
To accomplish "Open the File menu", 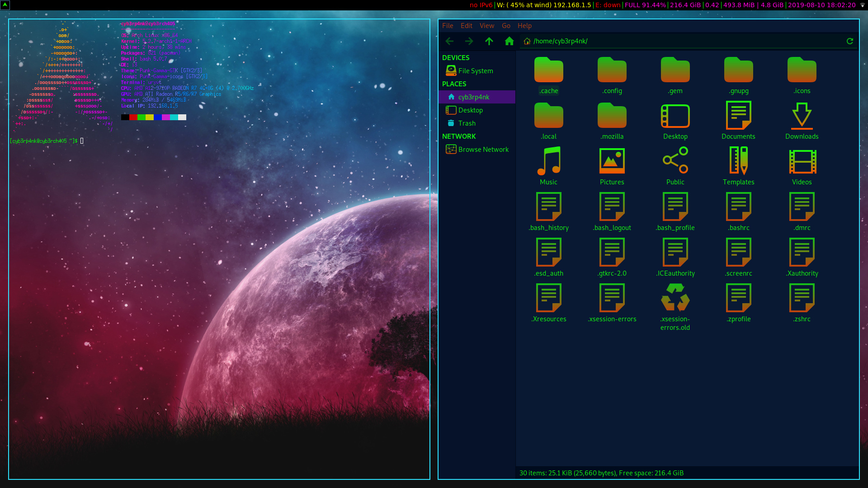I will (x=448, y=26).
